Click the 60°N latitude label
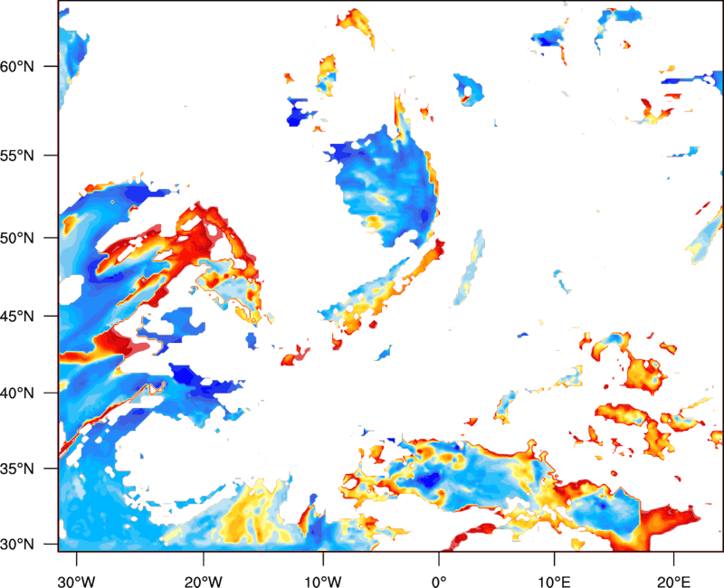 [x=17, y=66]
